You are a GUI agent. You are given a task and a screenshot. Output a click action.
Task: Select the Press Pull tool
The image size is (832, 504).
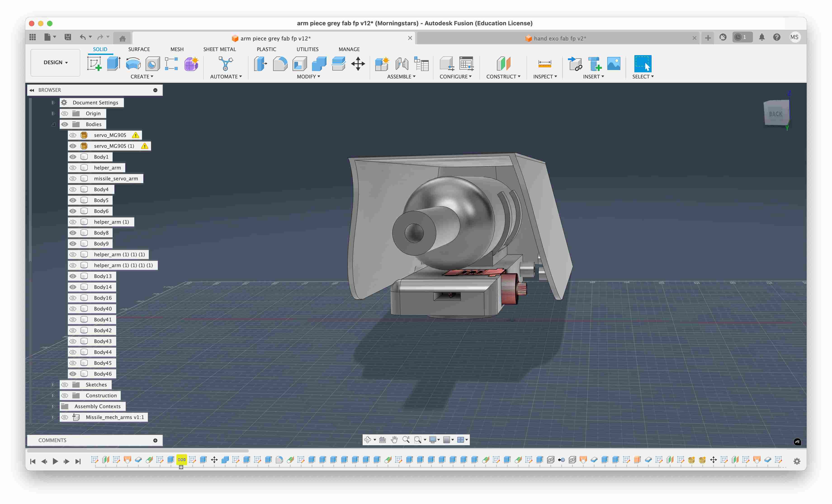(x=260, y=64)
